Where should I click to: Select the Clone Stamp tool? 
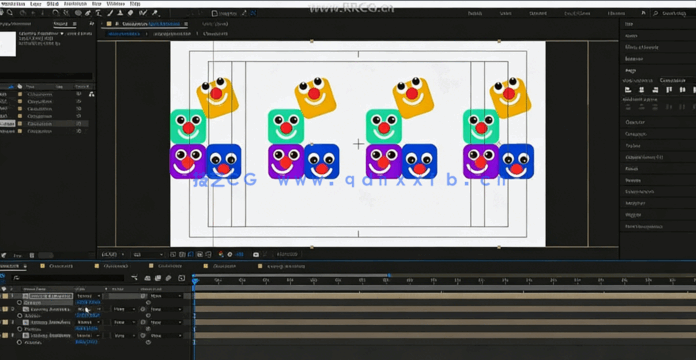120,13
